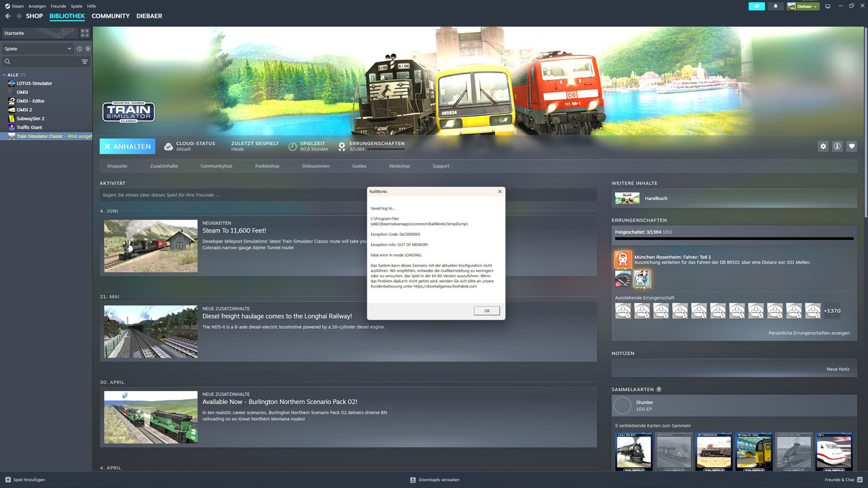Select OMSI in the games list

pos(22,92)
